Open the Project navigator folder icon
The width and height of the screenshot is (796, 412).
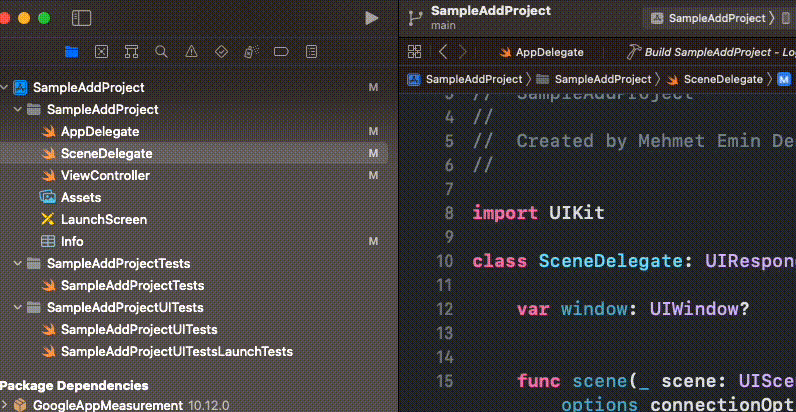tap(72, 51)
